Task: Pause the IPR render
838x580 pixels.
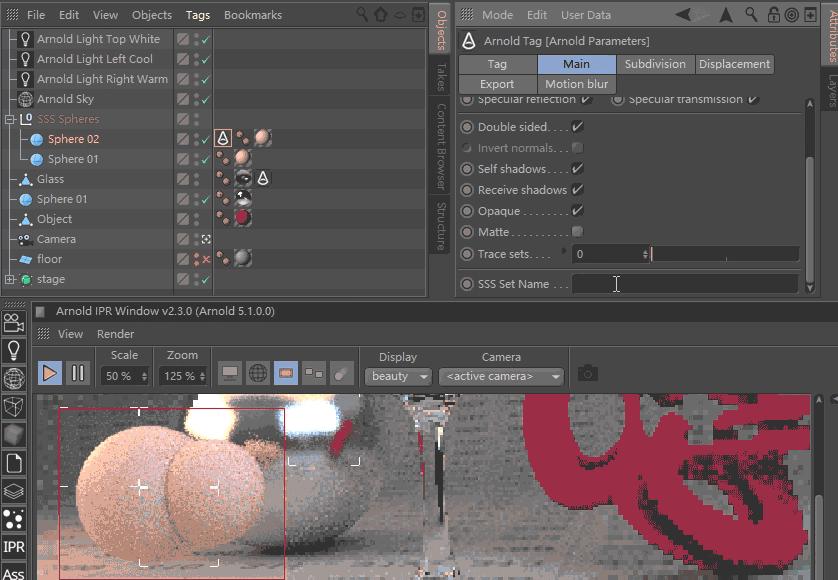Action: 77,375
